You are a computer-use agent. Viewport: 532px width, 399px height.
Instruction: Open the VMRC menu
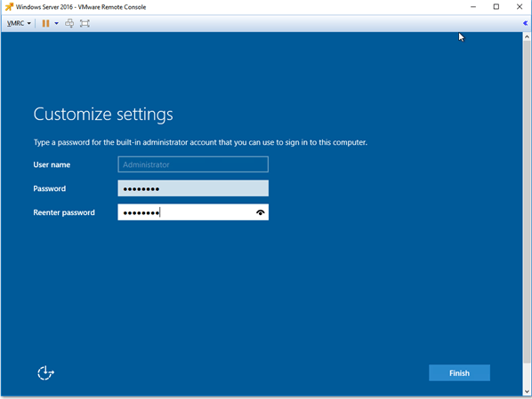tap(19, 23)
